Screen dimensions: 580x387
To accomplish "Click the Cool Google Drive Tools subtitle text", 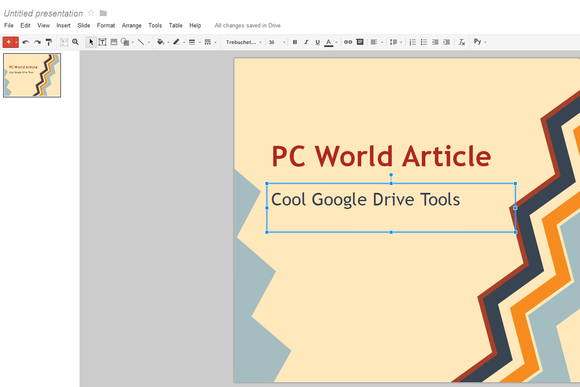I will point(365,200).
